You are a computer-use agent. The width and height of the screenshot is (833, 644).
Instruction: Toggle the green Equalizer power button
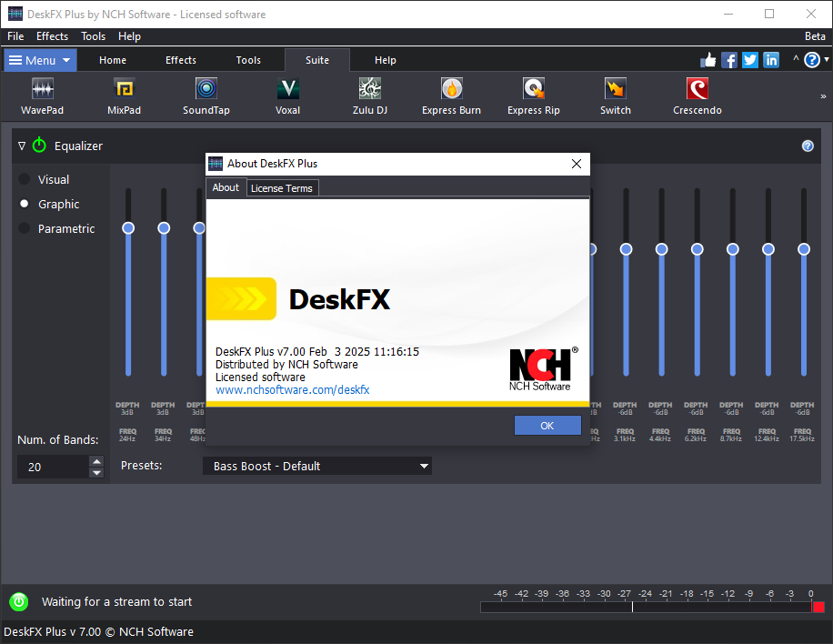[x=39, y=145]
